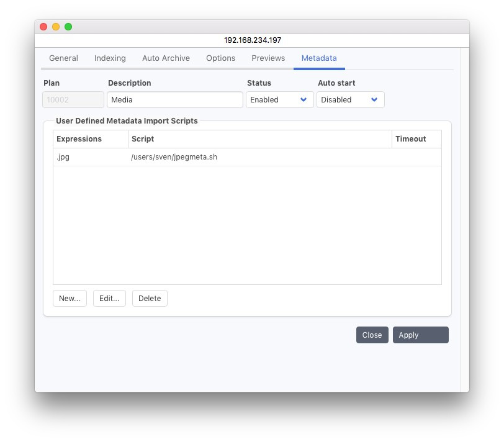
Task: Close the plan dialog
Action: click(372, 335)
